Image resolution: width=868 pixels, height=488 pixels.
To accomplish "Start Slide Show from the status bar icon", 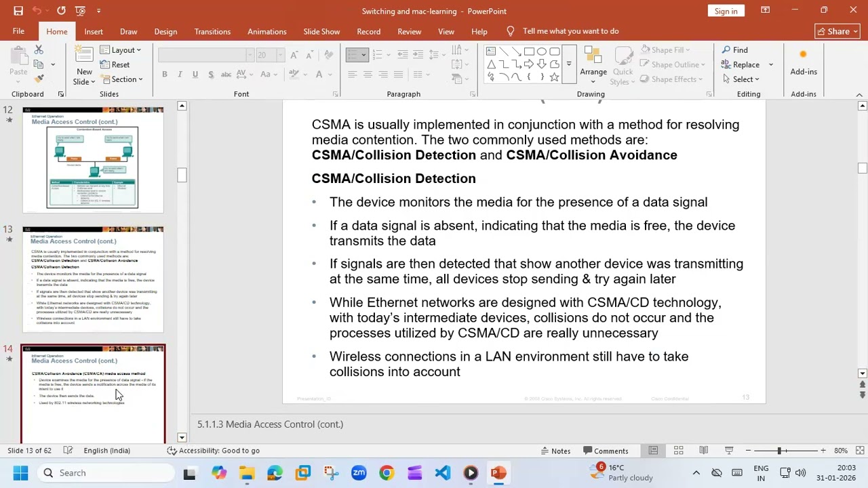I will 729,451.
